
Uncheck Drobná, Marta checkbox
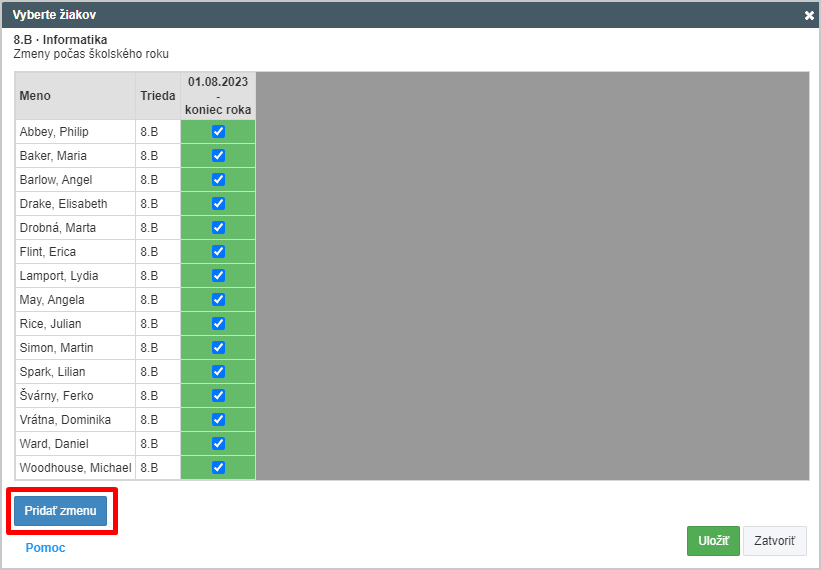(218, 228)
